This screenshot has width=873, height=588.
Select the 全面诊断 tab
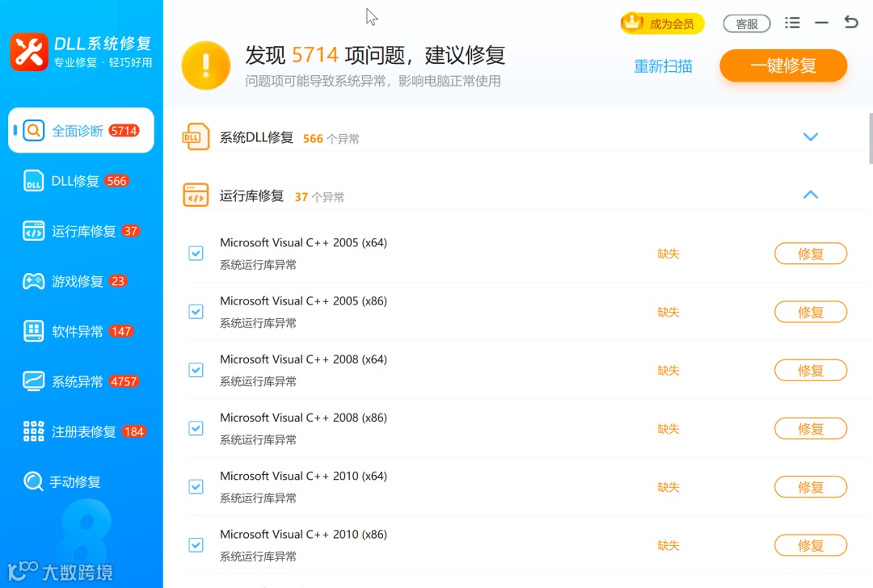(82, 130)
